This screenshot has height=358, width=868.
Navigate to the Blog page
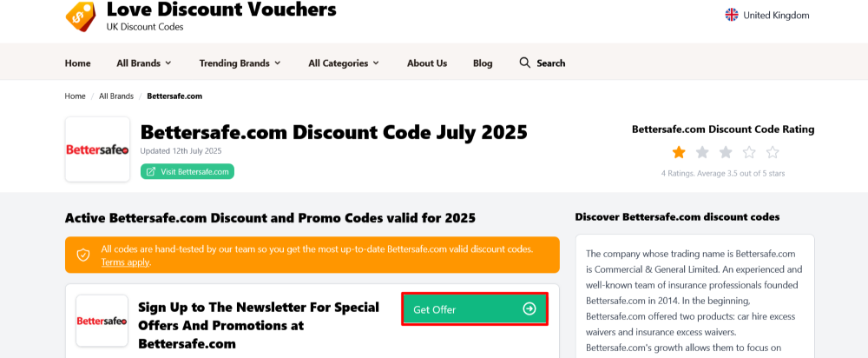click(x=483, y=63)
